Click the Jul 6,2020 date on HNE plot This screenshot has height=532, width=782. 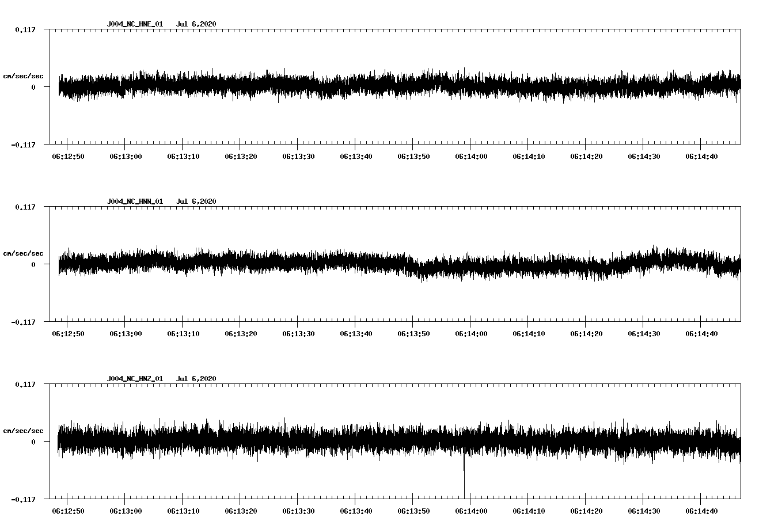[x=196, y=24]
